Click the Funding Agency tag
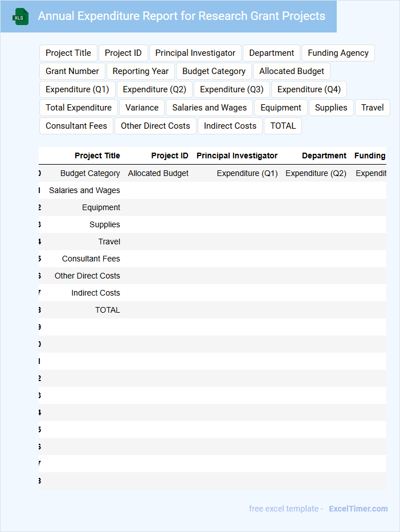The height and width of the screenshot is (532, 400). tap(338, 53)
